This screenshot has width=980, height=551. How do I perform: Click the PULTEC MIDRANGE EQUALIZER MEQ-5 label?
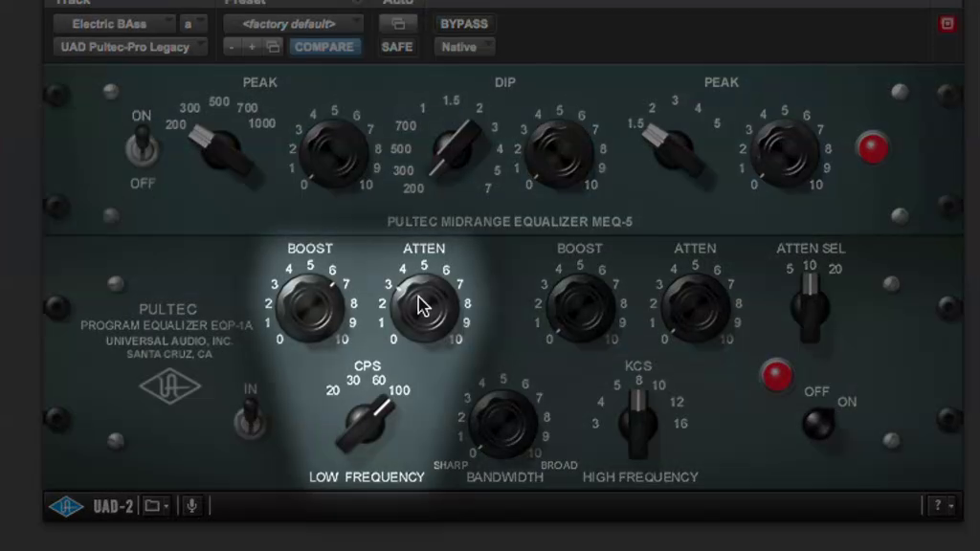pos(510,222)
